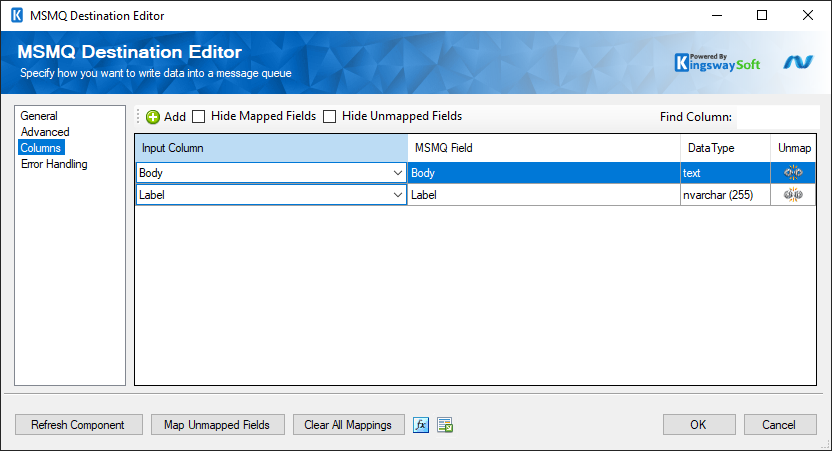This screenshot has width=832, height=451.
Task: Click the DataType column header
Action: [725, 148]
